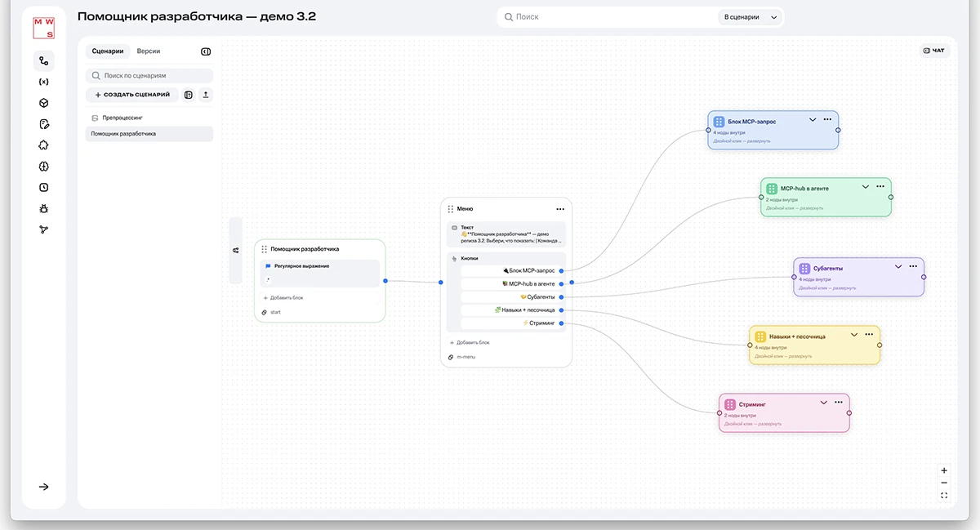Expand the sidebar with the arrow icon

pyautogui.click(x=44, y=487)
